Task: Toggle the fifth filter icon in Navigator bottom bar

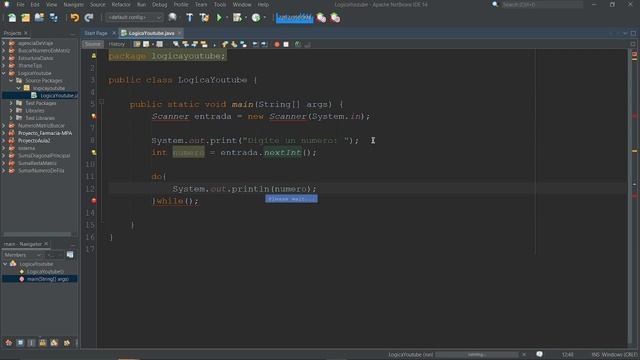Action: (54, 343)
